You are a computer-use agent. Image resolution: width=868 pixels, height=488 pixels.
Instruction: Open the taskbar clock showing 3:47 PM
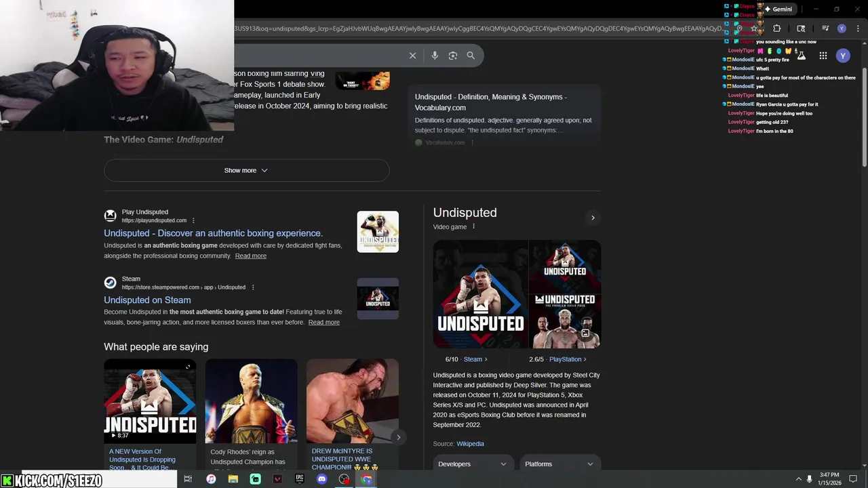point(829,479)
